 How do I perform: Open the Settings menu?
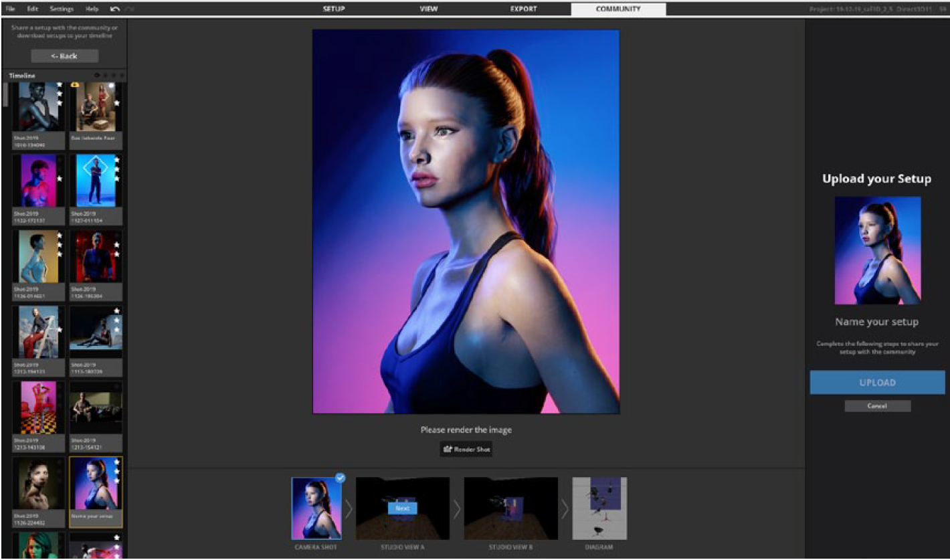tap(62, 9)
